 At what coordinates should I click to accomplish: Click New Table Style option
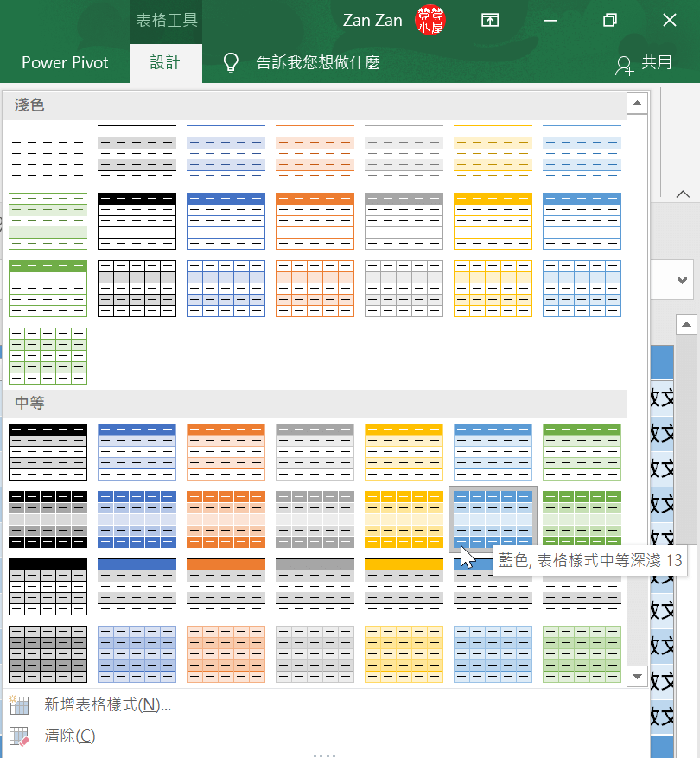pos(107,704)
